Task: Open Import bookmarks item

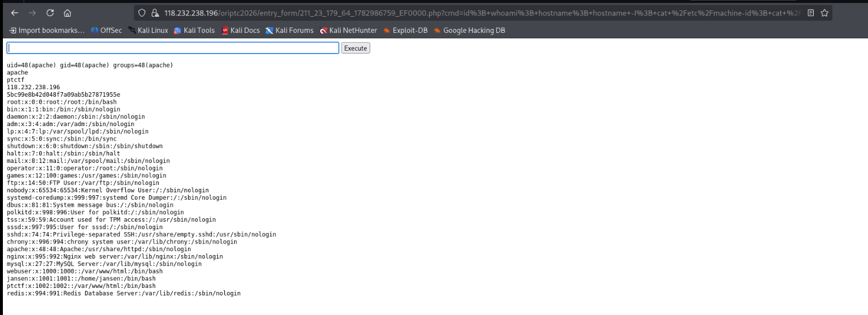Action: click(x=47, y=31)
